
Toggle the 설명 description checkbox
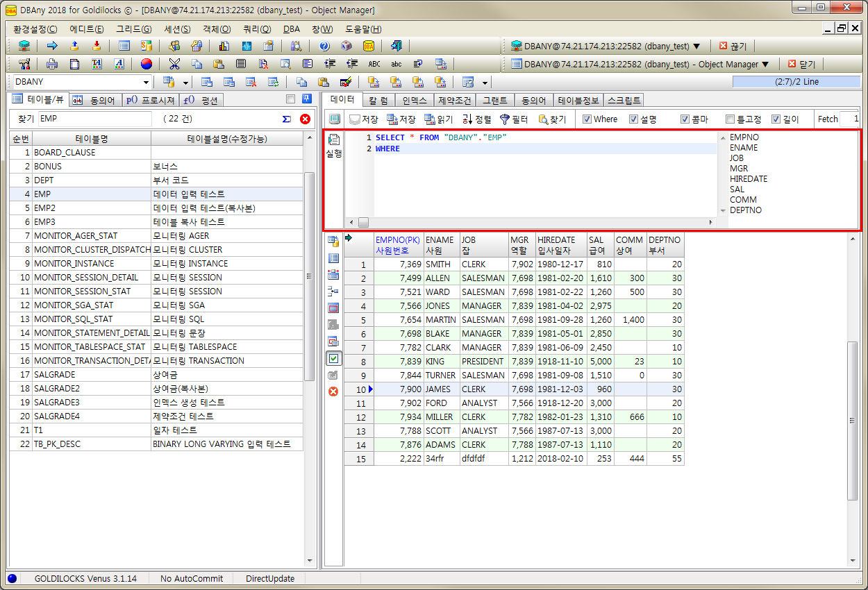[633, 119]
